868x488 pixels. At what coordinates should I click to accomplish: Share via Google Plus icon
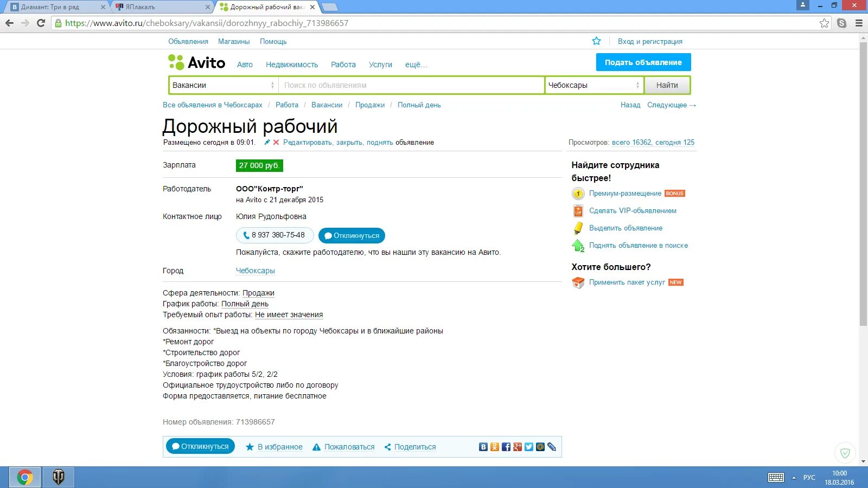pos(517,447)
